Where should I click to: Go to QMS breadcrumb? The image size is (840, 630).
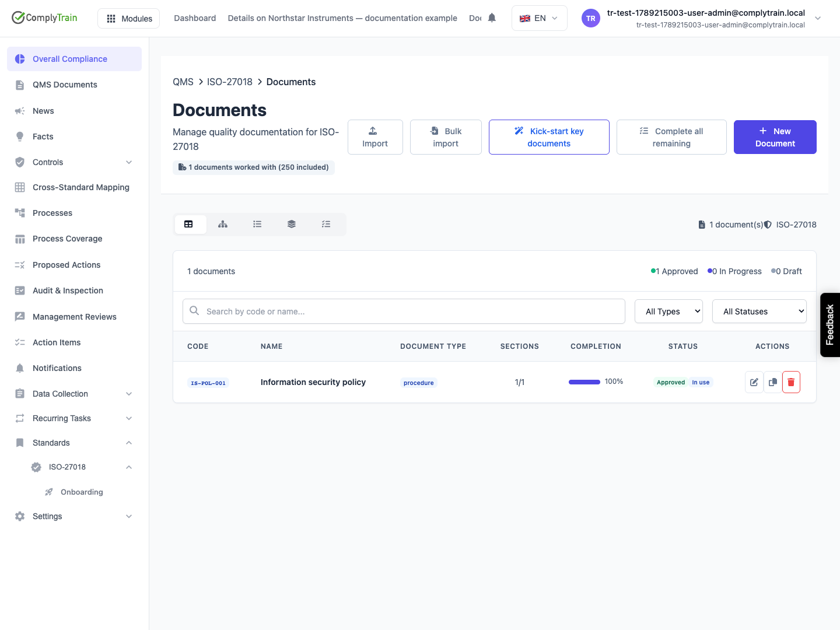[x=183, y=82]
